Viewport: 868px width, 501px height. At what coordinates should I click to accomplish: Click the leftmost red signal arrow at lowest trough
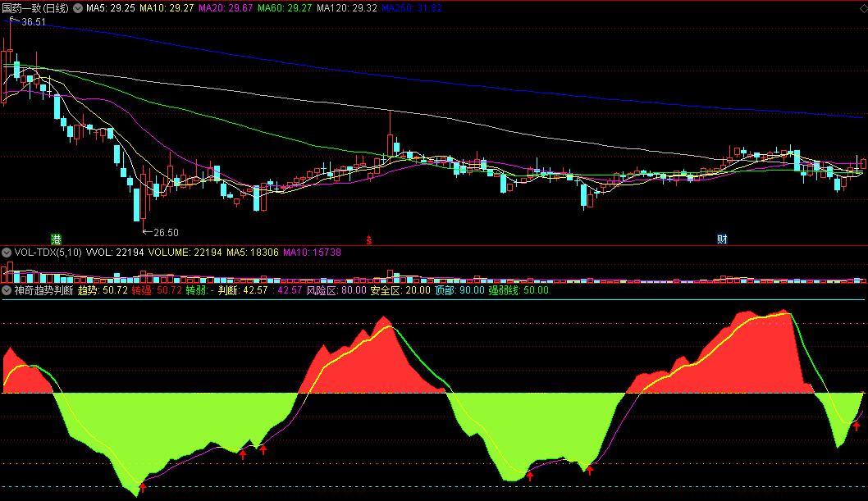point(143,487)
